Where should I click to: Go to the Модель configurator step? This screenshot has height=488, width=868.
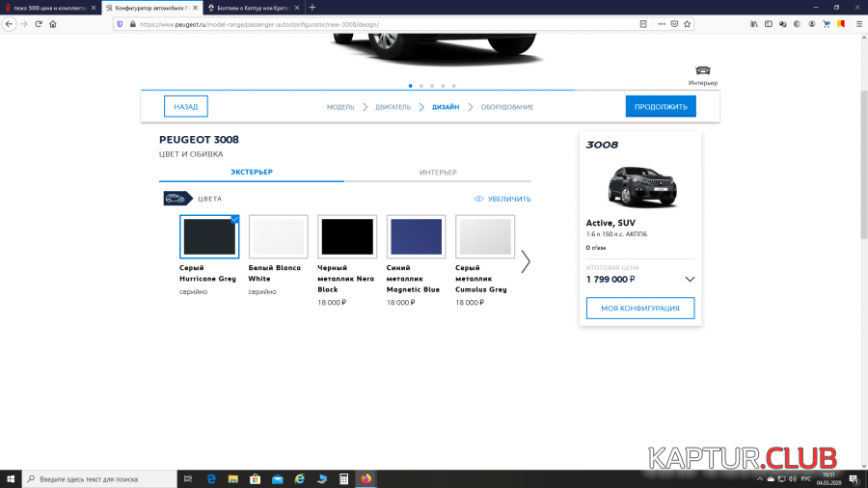click(339, 107)
